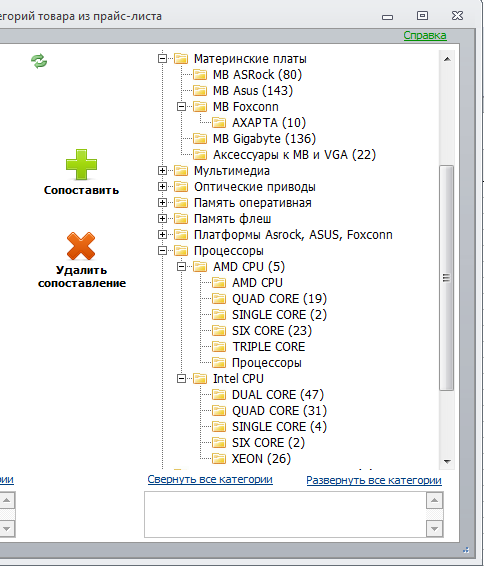Viewport: 484px width, 566px height.
Task: Collapse the Intel CPU node
Action: (182, 379)
